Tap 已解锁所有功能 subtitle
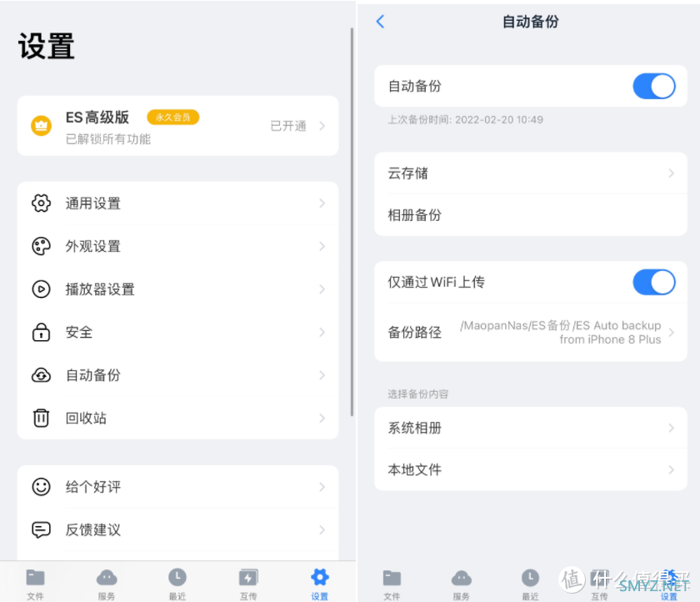This screenshot has width=700, height=602. [108, 139]
